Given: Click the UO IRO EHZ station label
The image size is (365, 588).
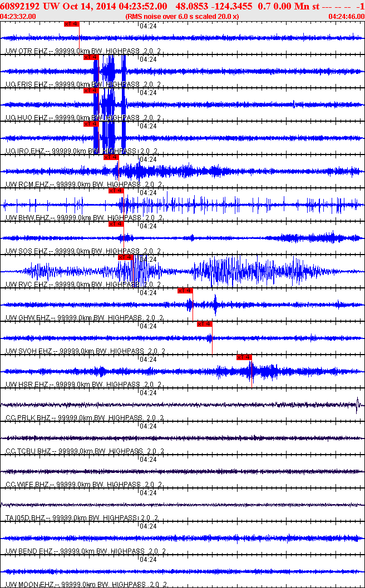Looking at the screenshot, I should click(25, 151).
